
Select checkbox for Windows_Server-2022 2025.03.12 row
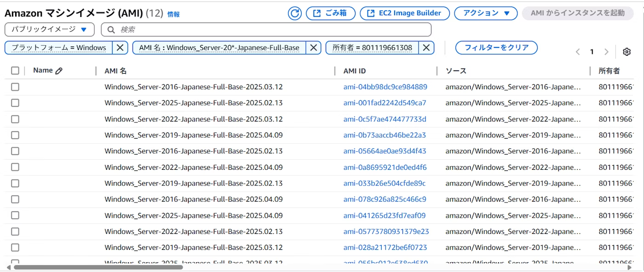(15, 119)
